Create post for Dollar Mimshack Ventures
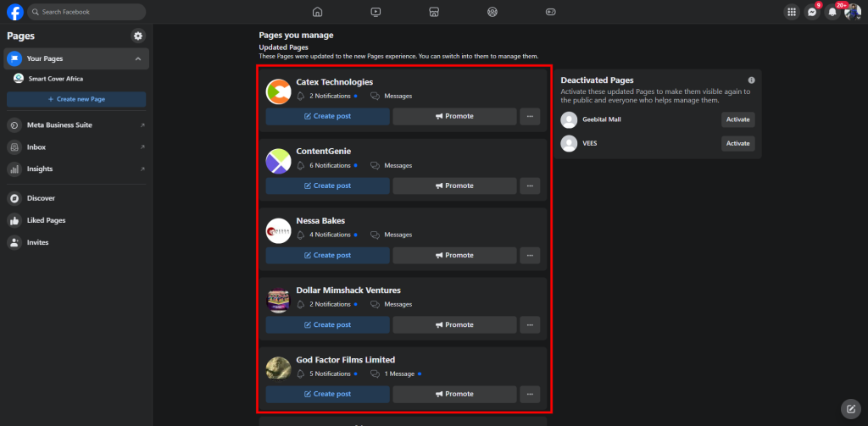 coord(328,324)
